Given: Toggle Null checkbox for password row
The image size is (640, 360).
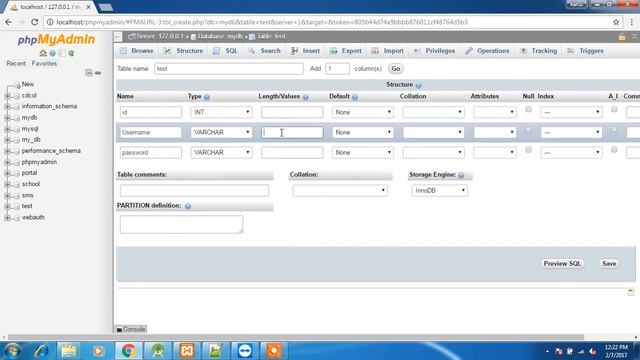Looking at the screenshot, I should (528, 150).
